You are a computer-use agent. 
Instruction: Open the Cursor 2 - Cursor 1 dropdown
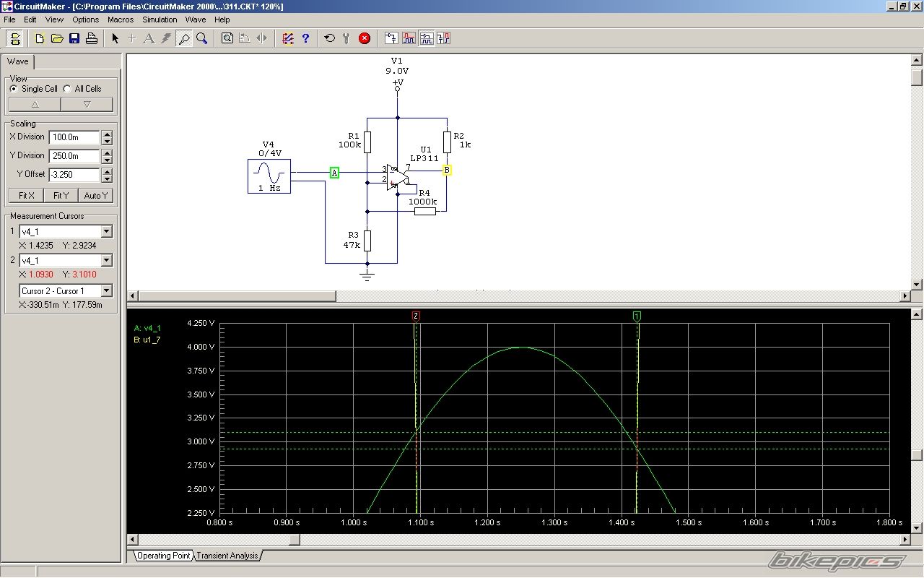pos(107,290)
